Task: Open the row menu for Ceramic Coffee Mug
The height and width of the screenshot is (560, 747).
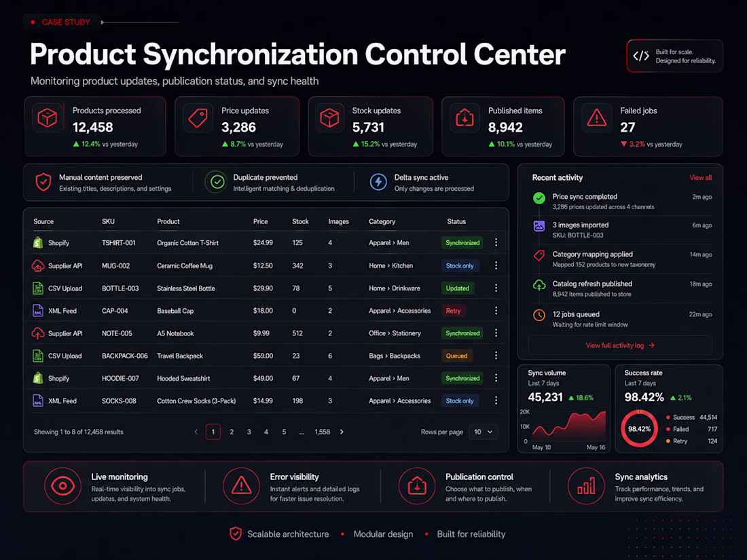Action: [x=496, y=265]
